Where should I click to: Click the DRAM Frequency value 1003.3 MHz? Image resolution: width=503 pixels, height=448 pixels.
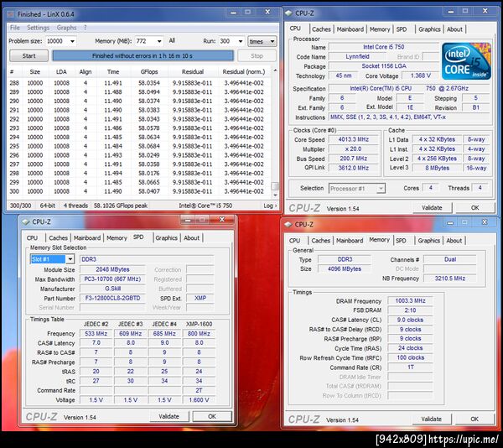click(410, 300)
